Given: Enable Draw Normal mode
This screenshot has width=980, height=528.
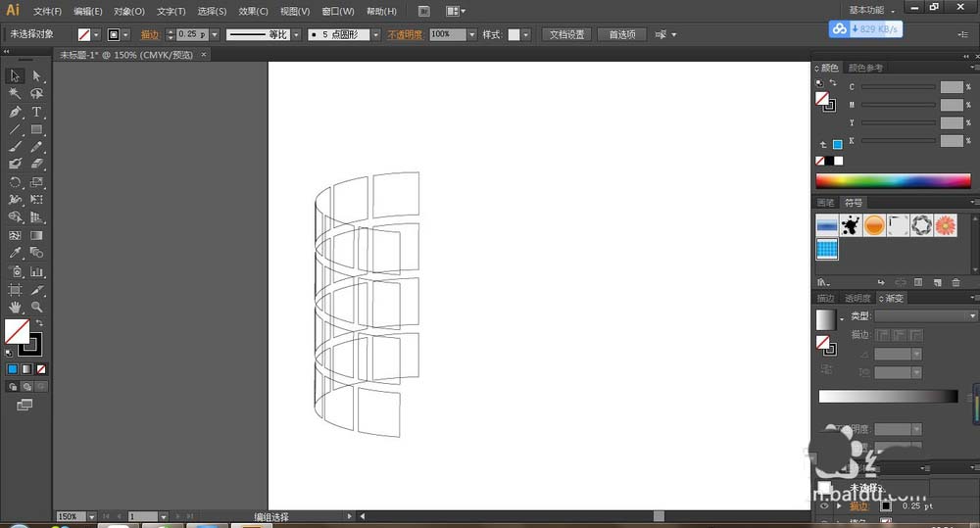Looking at the screenshot, I should click(13, 387).
